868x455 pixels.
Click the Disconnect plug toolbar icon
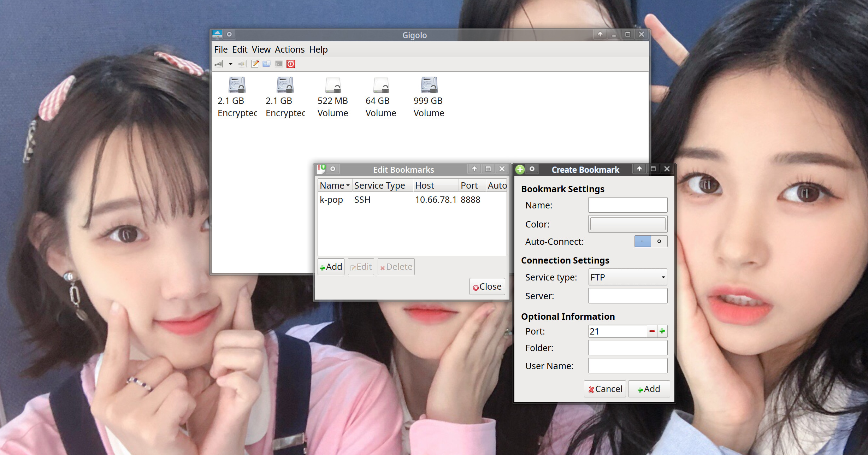coord(242,64)
